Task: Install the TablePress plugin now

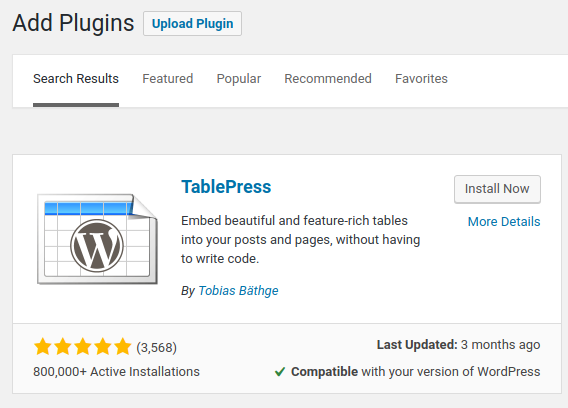Action: (497, 189)
